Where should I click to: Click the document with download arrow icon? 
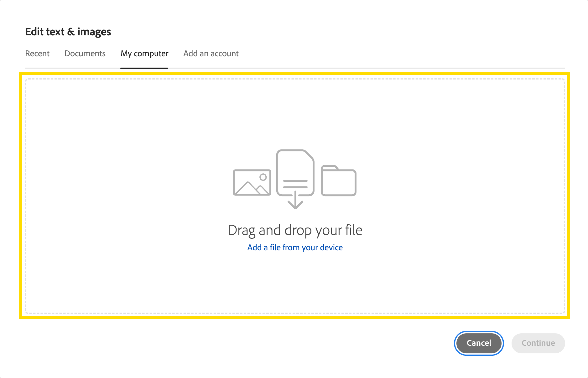(295, 179)
